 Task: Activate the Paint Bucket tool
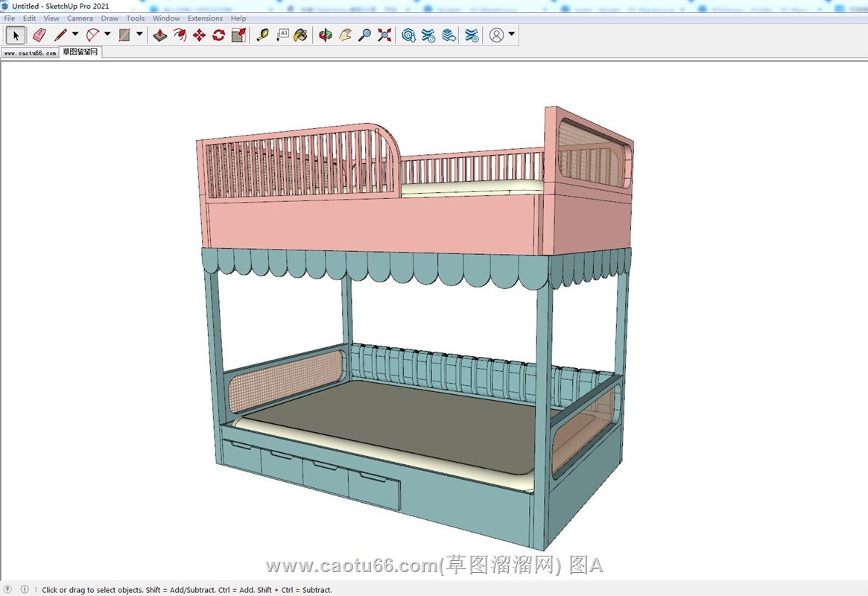tap(300, 36)
